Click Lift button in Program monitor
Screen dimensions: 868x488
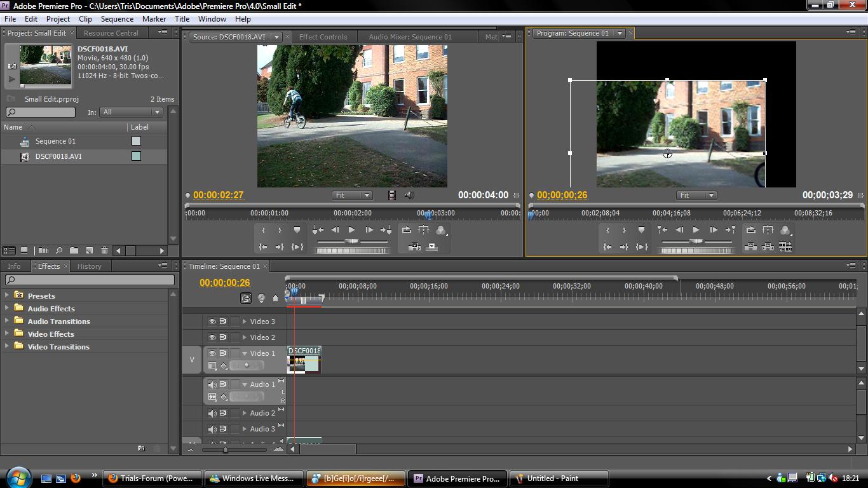pyautogui.click(x=750, y=247)
